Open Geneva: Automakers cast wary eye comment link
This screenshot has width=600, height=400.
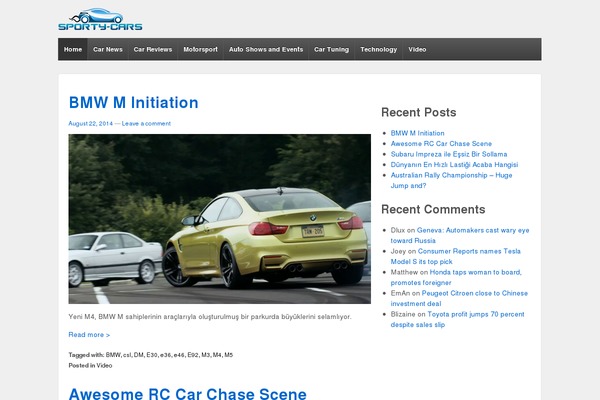point(460,235)
